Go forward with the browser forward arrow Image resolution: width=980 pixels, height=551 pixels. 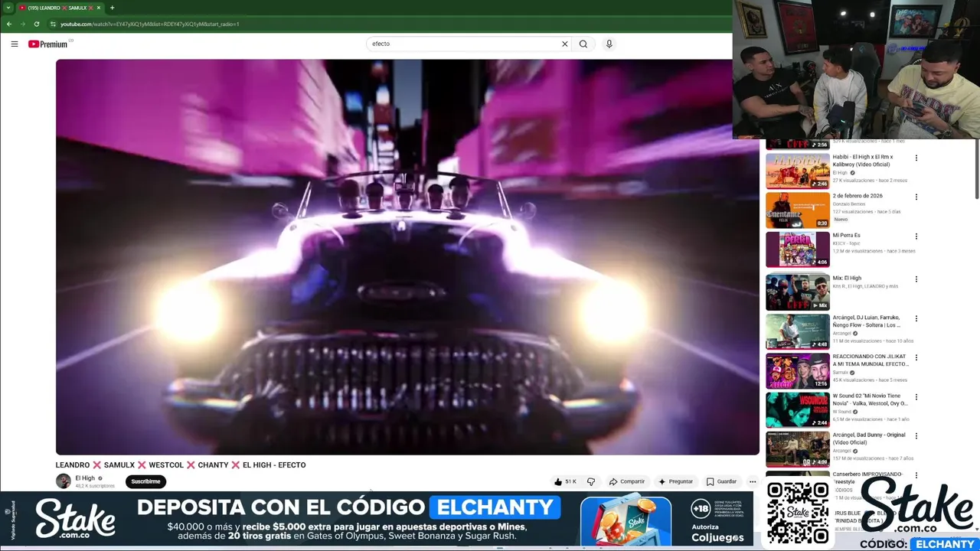point(22,24)
